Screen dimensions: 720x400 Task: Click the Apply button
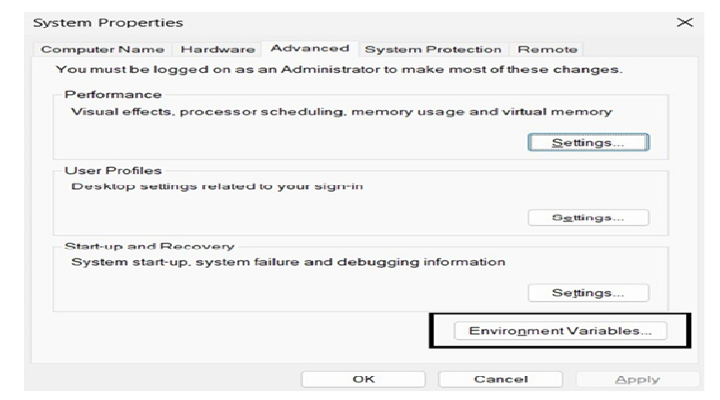(x=636, y=380)
